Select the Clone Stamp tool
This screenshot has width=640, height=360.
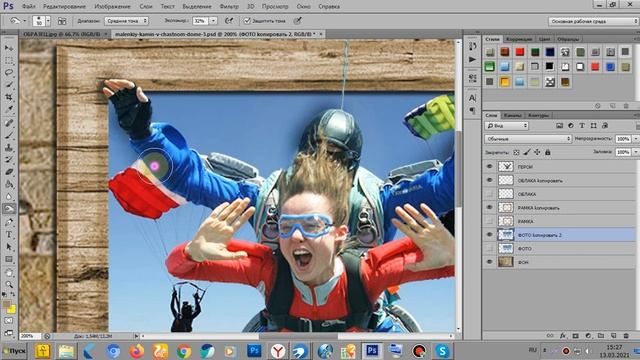point(9,147)
